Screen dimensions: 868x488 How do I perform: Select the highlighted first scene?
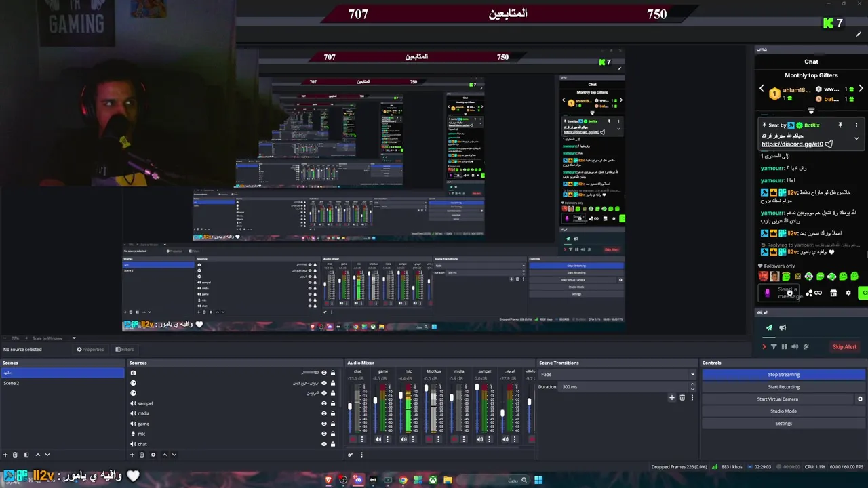[x=62, y=373]
